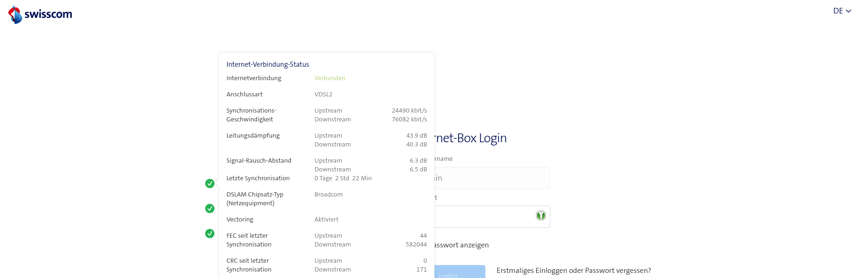The width and height of the screenshot is (868, 278).
Task: Click the 76082 kbit/s downstream speed
Action: (409, 119)
